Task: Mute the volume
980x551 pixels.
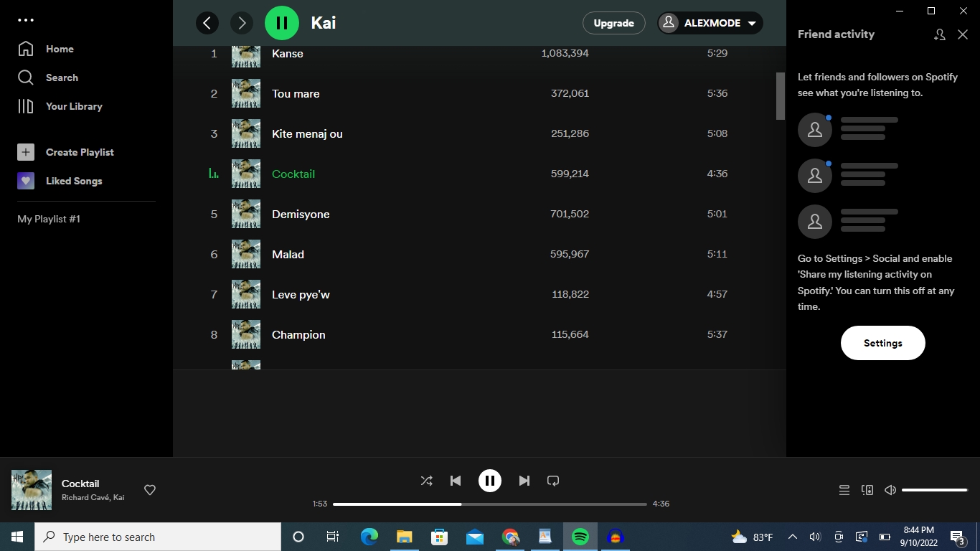Action: 890,490
